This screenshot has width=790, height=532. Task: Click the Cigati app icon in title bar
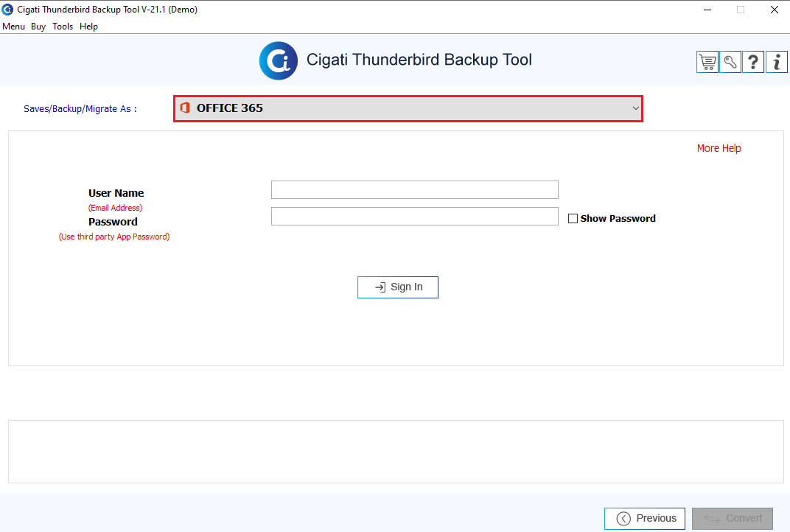click(7, 10)
